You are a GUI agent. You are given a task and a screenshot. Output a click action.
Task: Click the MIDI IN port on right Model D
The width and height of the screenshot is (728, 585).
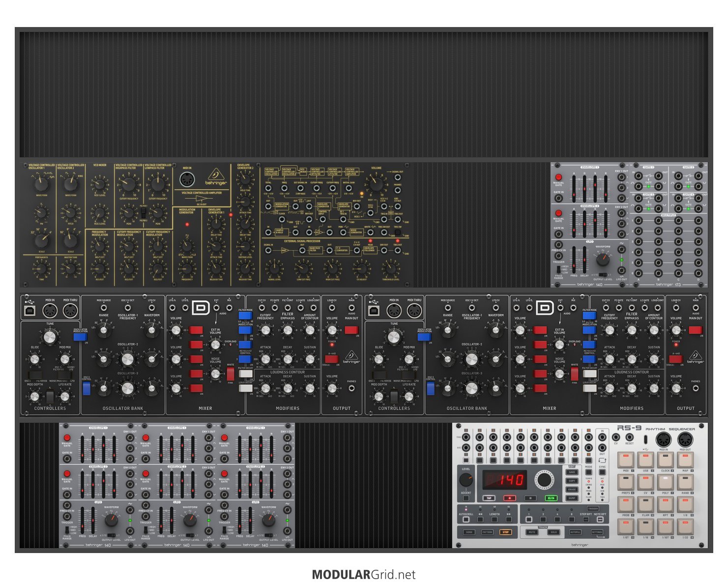coord(394,311)
